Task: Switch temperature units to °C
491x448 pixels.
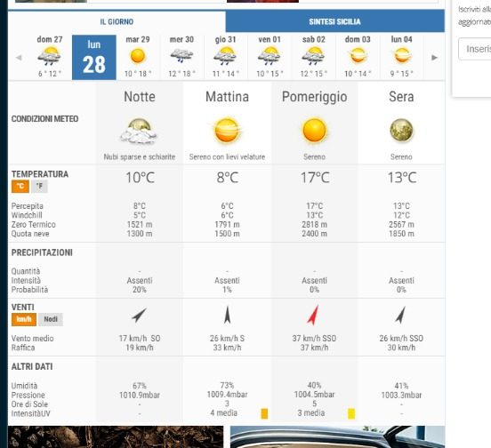Action: click(20, 187)
